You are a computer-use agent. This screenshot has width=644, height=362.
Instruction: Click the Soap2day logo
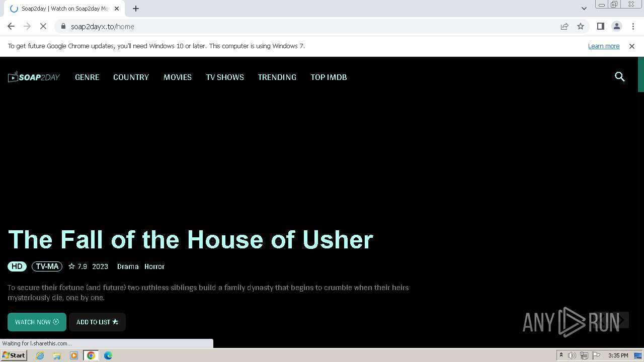34,77
